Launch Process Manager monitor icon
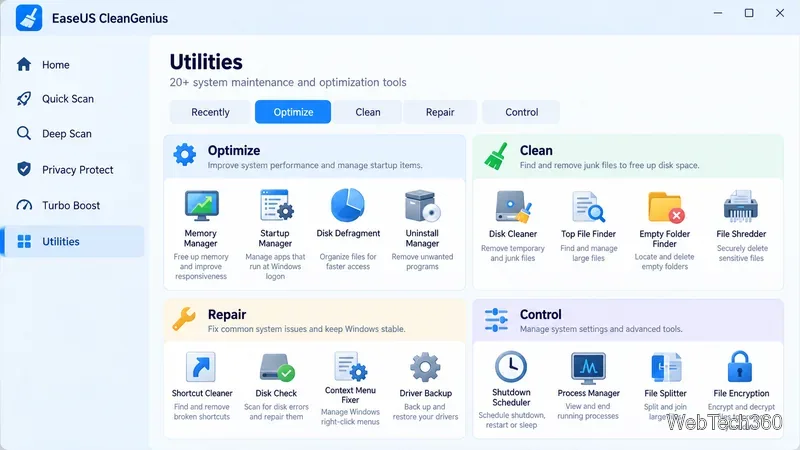 pyautogui.click(x=588, y=367)
